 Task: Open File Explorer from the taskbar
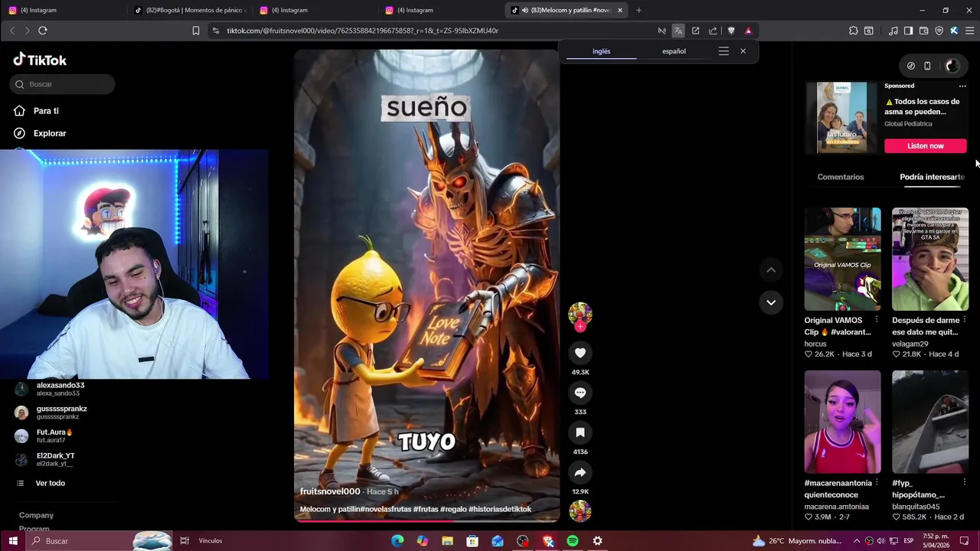[x=447, y=541]
